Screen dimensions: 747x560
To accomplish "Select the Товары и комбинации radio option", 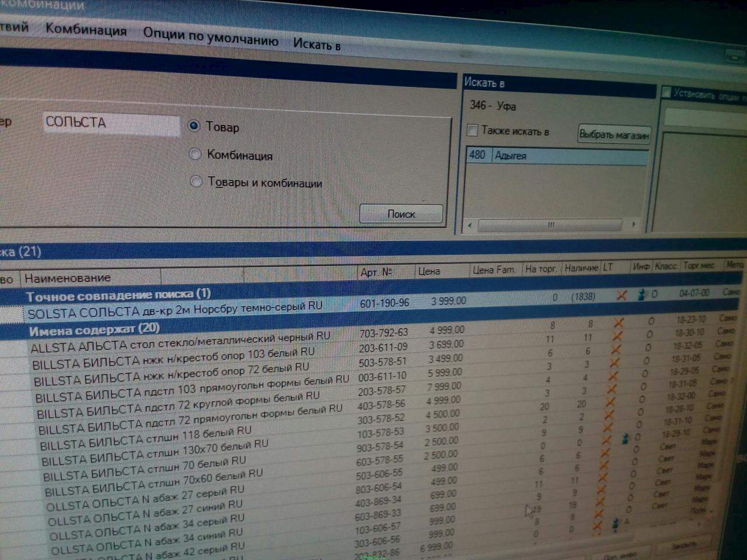I will [196, 181].
